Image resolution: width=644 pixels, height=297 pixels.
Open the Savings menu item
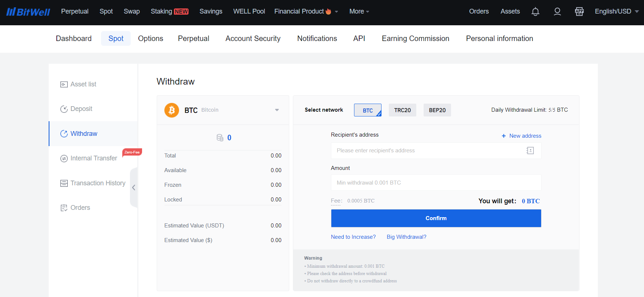211,11
